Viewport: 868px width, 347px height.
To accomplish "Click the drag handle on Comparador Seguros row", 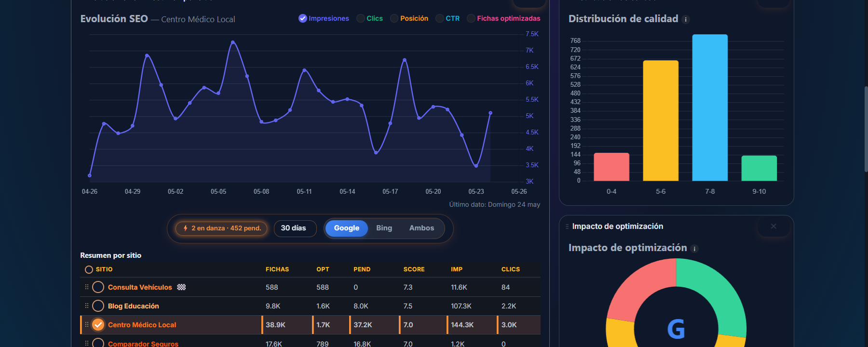I will [87, 343].
